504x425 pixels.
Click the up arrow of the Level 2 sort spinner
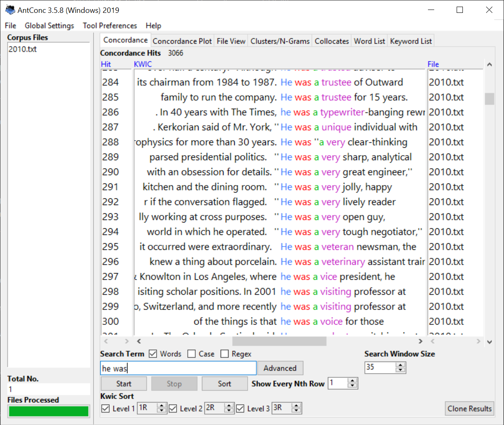click(x=229, y=405)
